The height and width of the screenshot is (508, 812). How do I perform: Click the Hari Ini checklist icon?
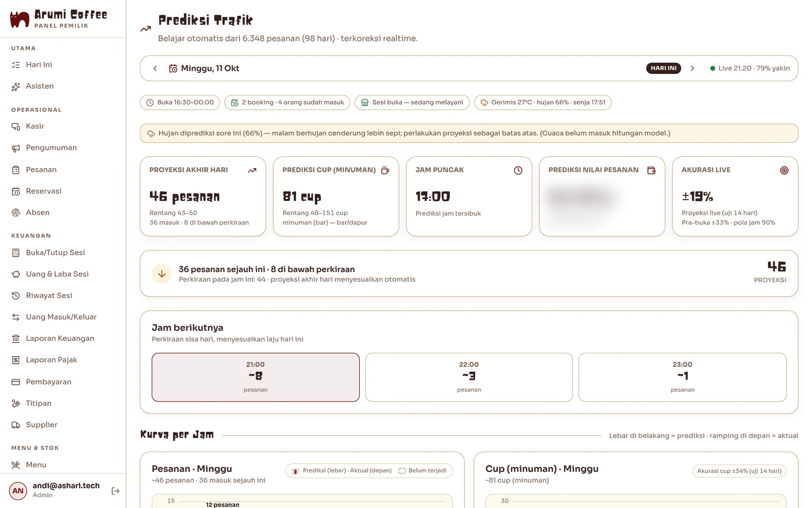coord(16,65)
